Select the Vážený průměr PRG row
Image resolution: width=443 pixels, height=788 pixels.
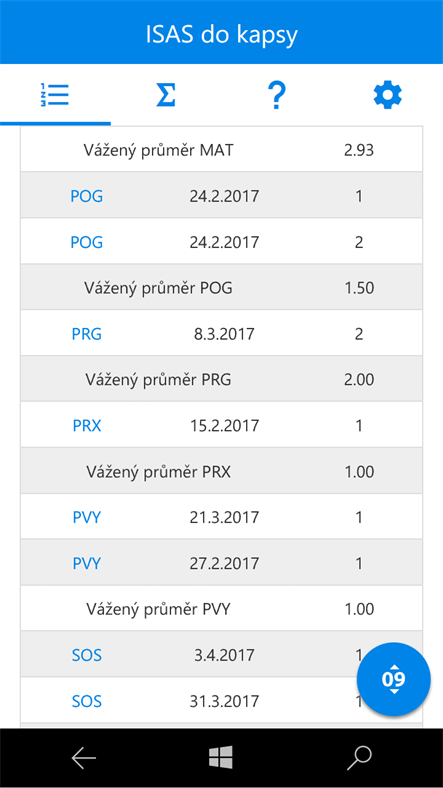point(222,379)
